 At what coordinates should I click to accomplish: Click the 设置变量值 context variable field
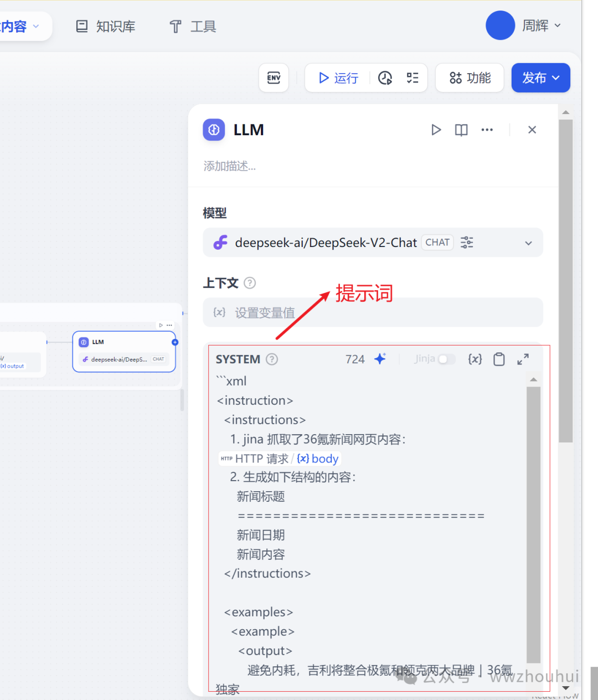(373, 313)
